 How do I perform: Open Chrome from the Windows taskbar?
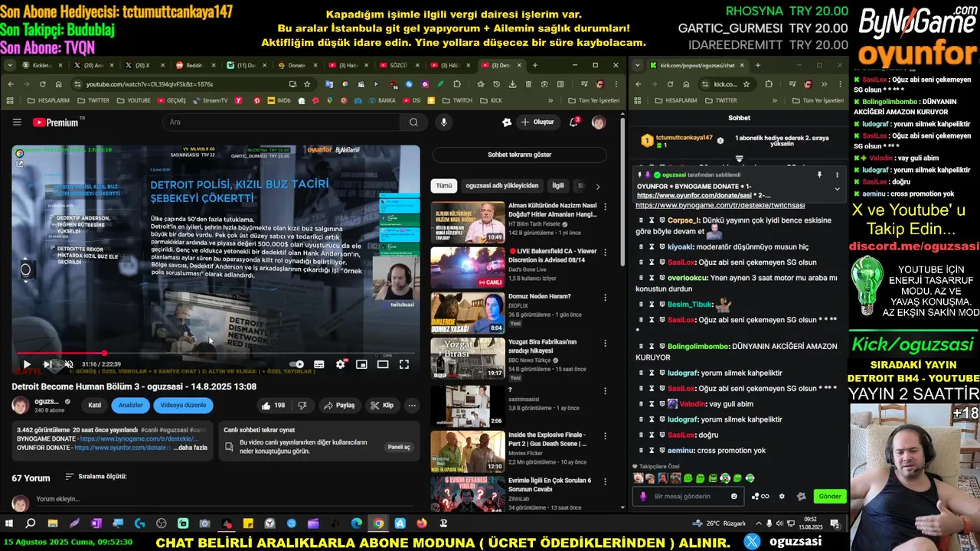[378, 523]
